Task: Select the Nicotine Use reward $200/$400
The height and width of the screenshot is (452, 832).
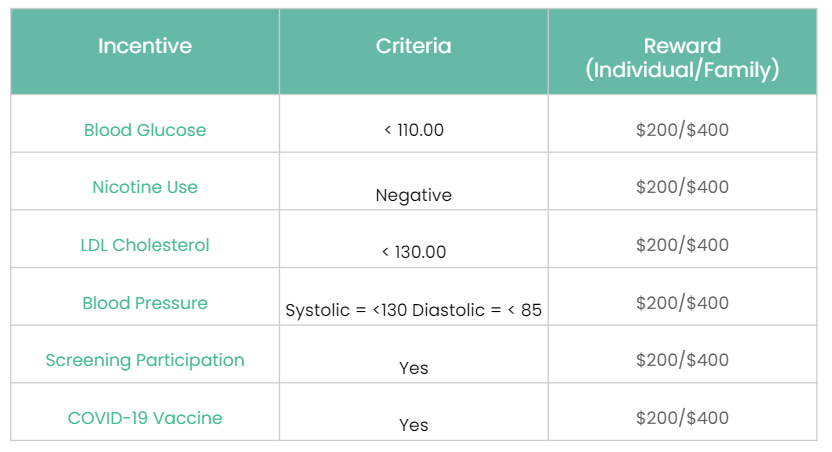Action: click(x=682, y=187)
